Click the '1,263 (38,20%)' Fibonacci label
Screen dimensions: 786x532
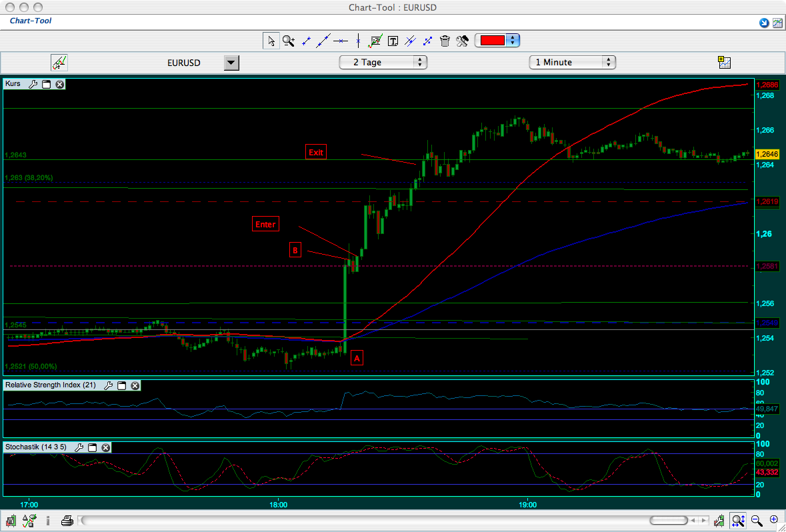tap(29, 177)
